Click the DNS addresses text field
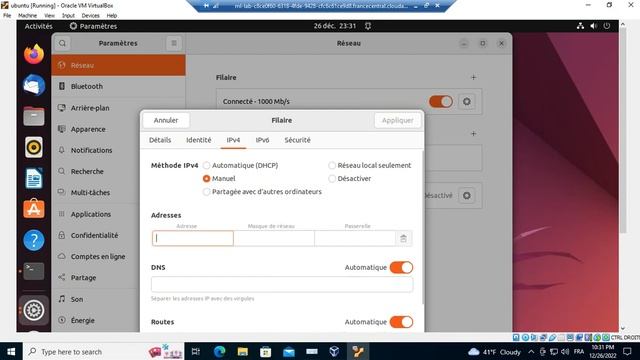Image resolution: width=640 pixels, height=360 pixels. coord(282,284)
